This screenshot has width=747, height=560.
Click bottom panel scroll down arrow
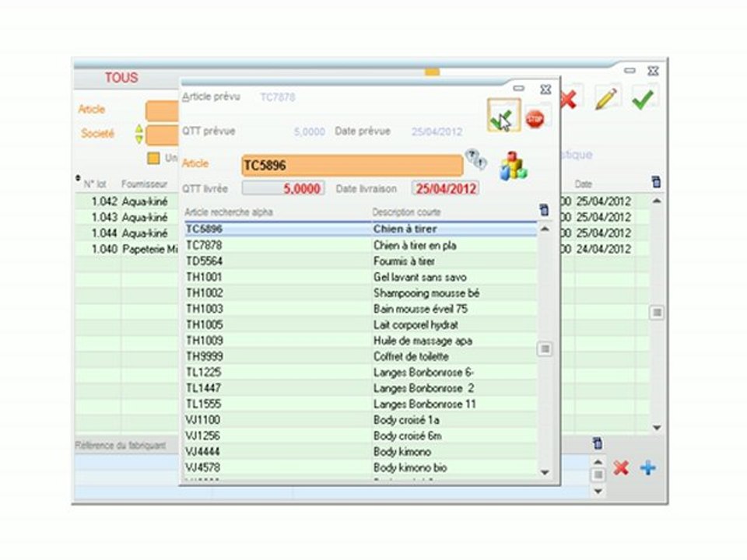coord(598,491)
